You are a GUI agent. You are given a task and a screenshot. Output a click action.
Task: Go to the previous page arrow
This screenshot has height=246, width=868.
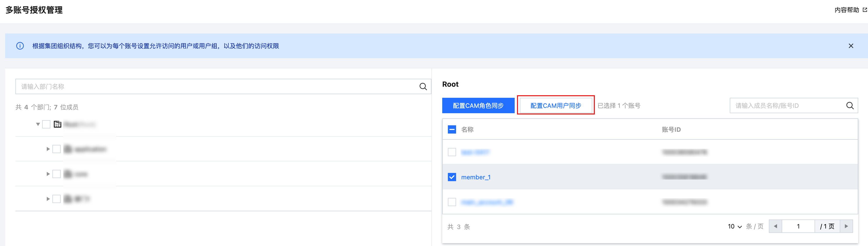point(775,226)
